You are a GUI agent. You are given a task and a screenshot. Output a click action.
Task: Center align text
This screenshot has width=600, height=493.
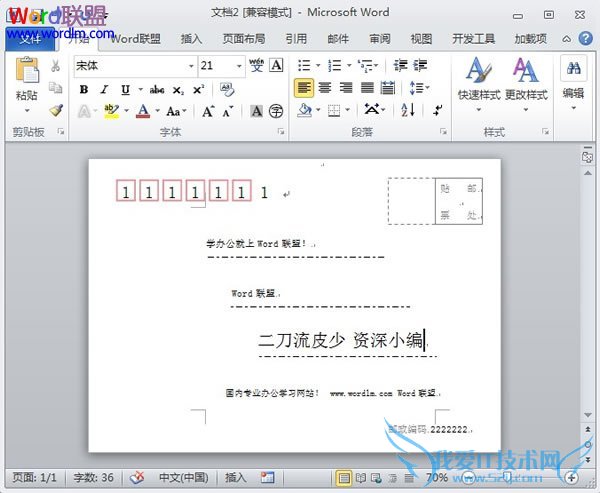[325, 88]
